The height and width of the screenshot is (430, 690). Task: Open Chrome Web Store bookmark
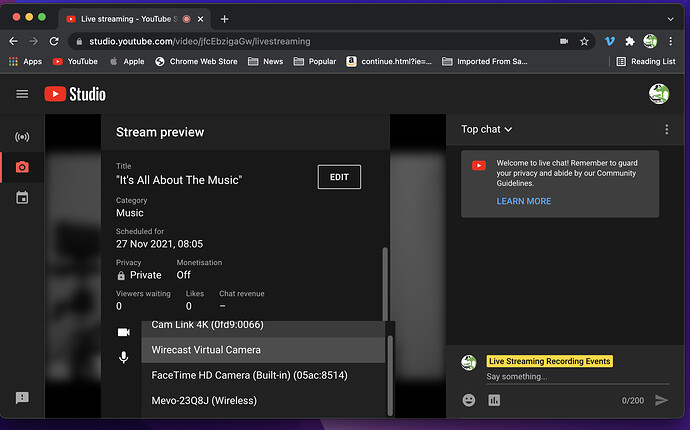click(196, 62)
